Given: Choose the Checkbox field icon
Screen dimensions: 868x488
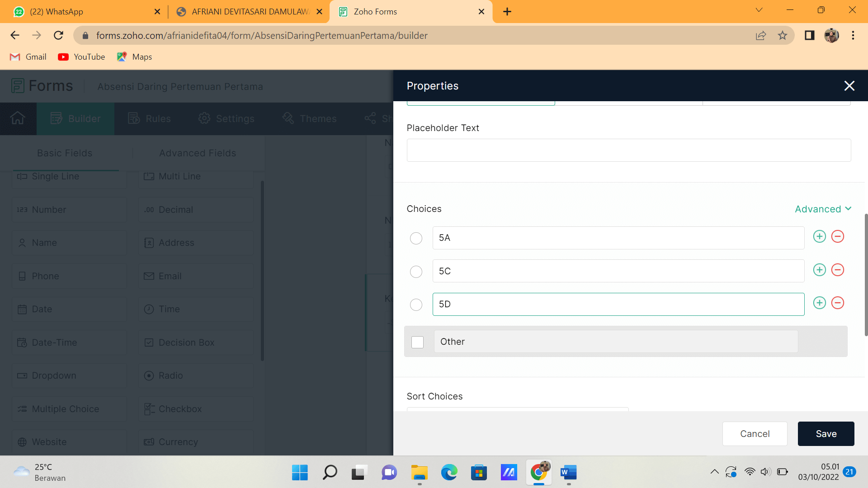Looking at the screenshot, I should (149, 409).
